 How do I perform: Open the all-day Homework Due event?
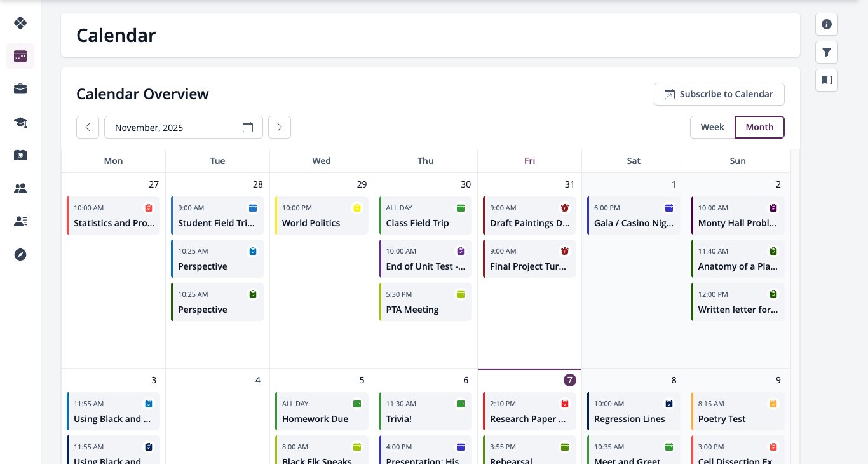tap(322, 411)
